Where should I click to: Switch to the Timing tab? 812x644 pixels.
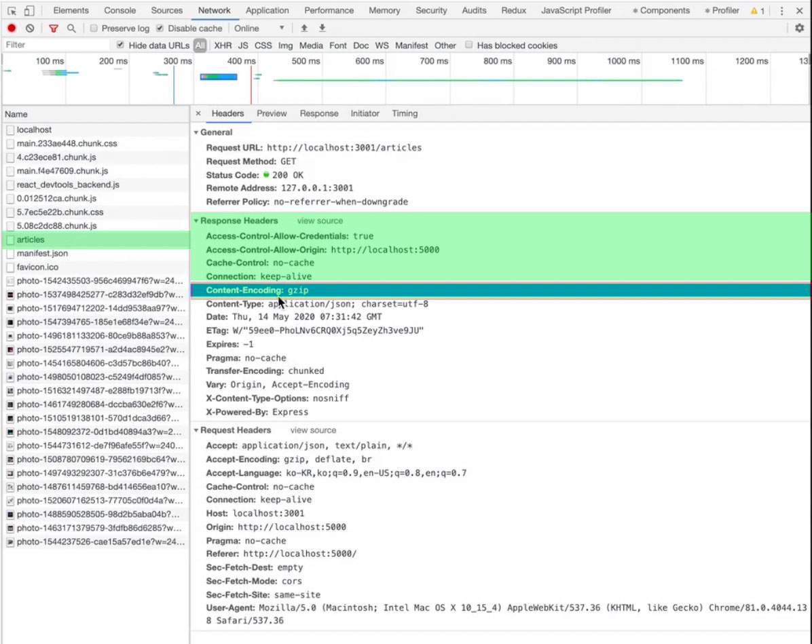[x=405, y=113]
